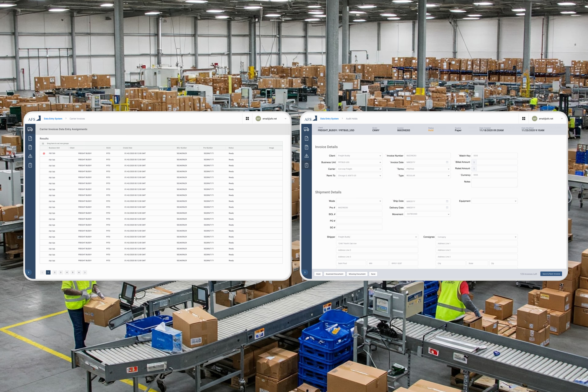Open document X icon in Audit Holds window sidebar
Viewport: 588px width, 392px height.
click(x=306, y=138)
